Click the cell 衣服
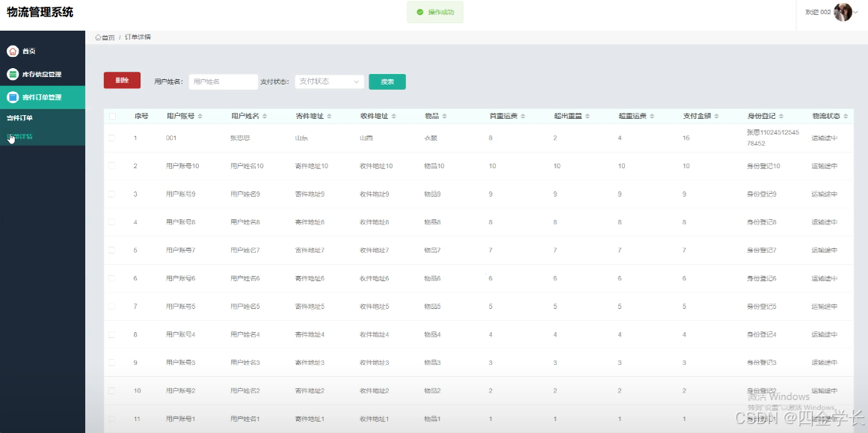 coord(431,138)
